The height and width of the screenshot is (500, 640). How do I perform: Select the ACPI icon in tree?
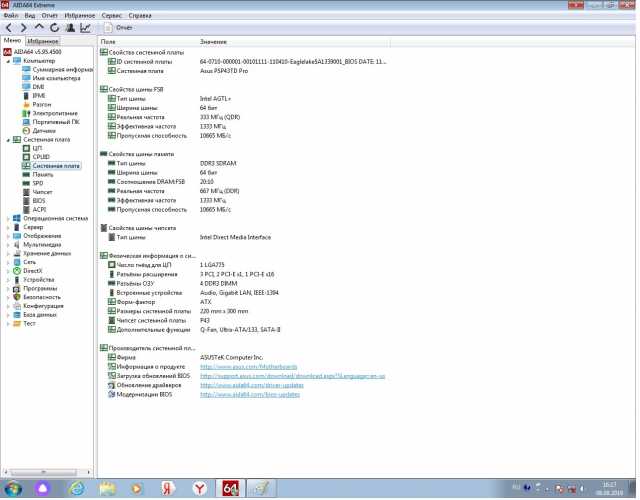(x=26, y=209)
